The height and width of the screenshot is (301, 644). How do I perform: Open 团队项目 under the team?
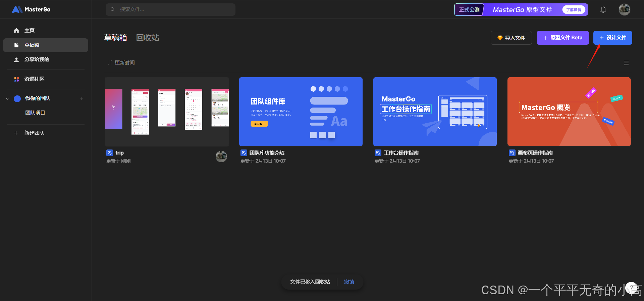coord(35,113)
